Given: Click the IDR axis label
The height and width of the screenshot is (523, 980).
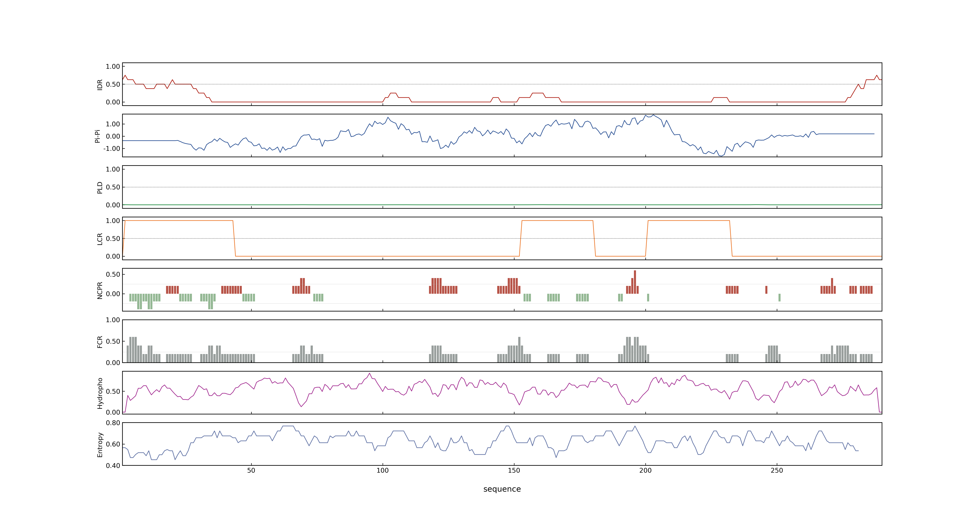Looking at the screenshot, I should pos(100,85).
